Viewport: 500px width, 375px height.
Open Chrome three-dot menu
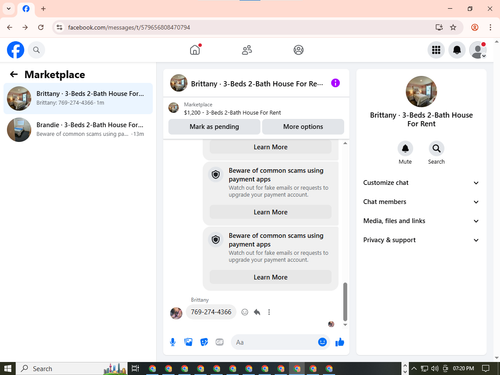point(490,27)
